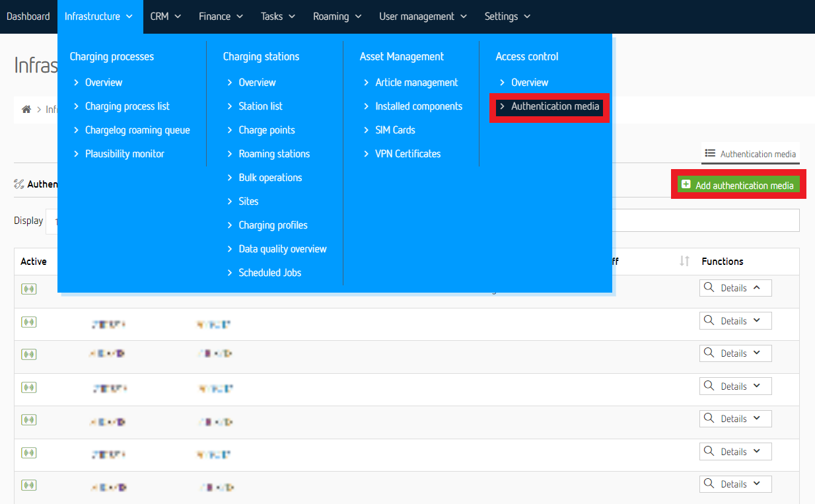This screenshot has width=815, height=504.
Task: Expand the third row Details chevron
Action: [757, 353]
